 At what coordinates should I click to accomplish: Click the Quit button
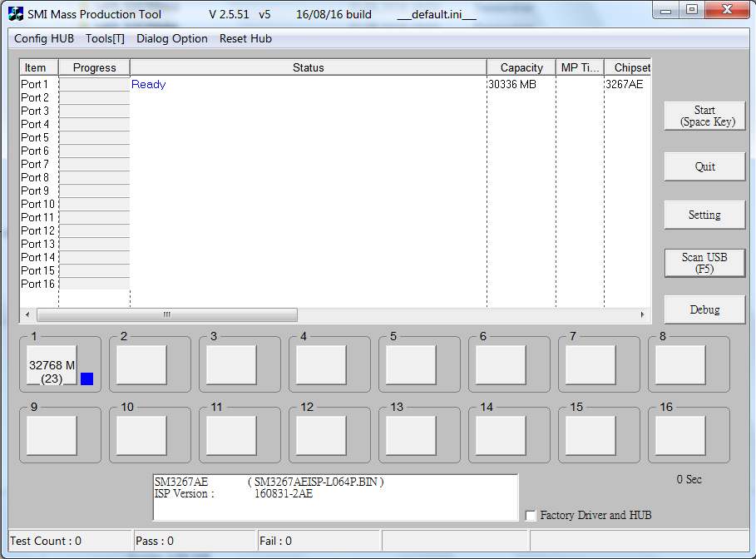(705, 167)
